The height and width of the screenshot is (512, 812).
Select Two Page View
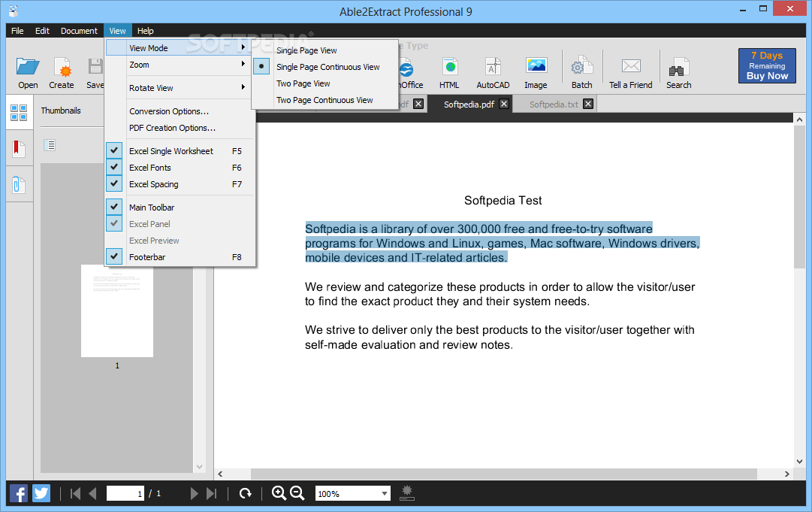(325, 83)
